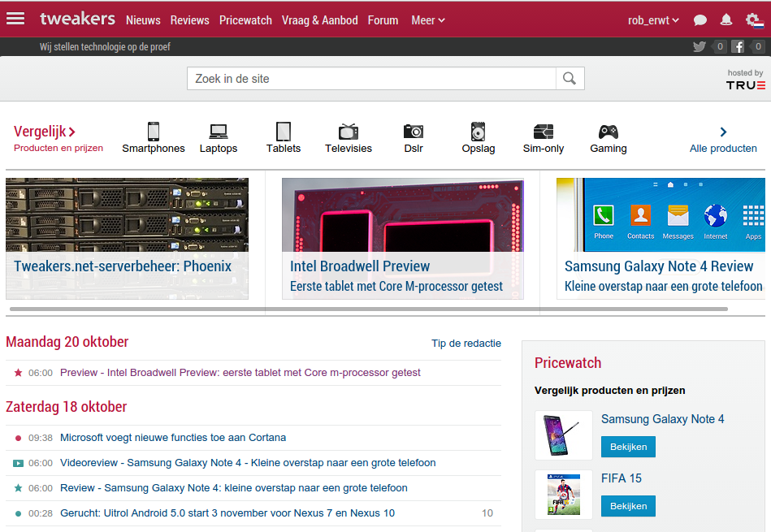This screenshot has width=771, height=532.
Task: Click the Pricewatch sidebar heading
Action: [568, 363]
